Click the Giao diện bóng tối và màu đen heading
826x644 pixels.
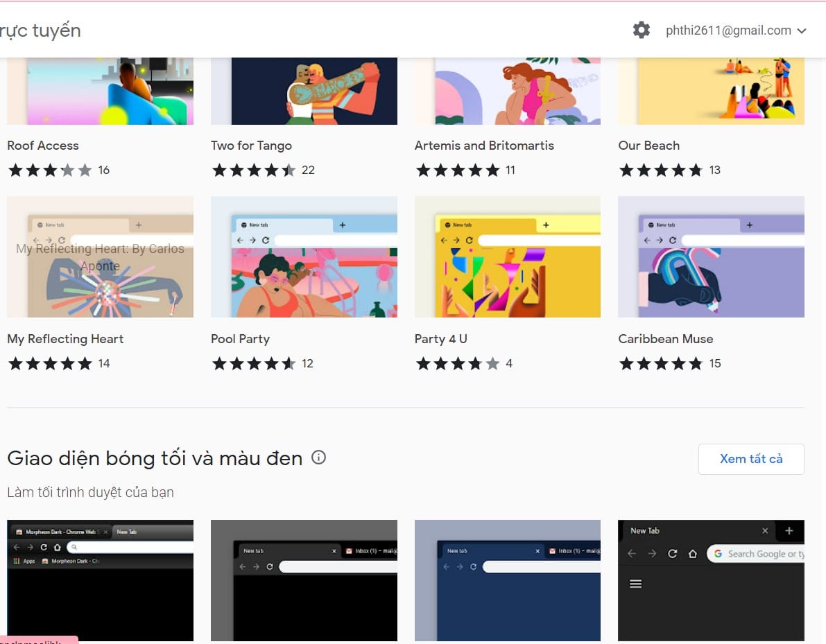point(155,458)
